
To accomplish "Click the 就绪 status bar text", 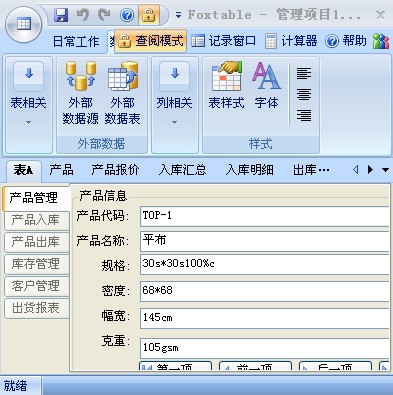I will 15,386.
